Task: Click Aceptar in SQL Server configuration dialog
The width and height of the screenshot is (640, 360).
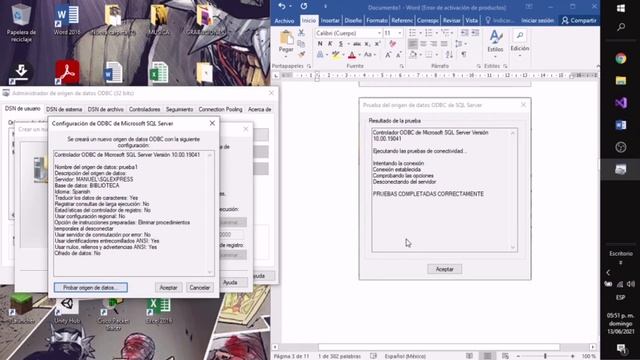Action: tap(168, 287)
